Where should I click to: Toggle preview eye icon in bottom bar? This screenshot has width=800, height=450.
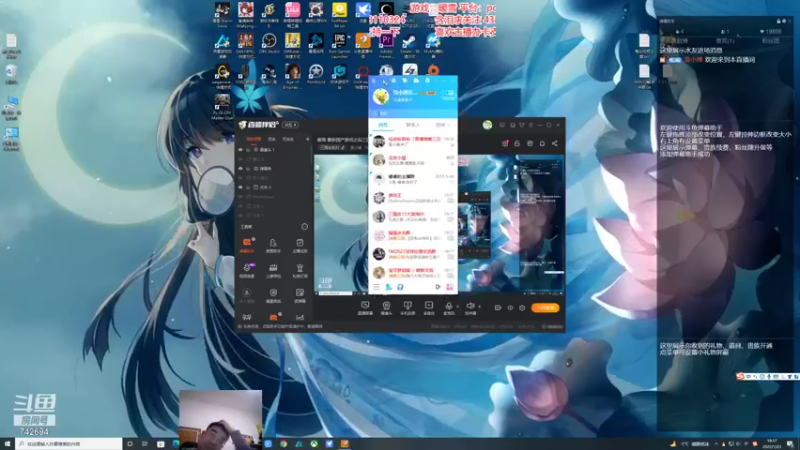pyautogui.click(x=510, y=308)
